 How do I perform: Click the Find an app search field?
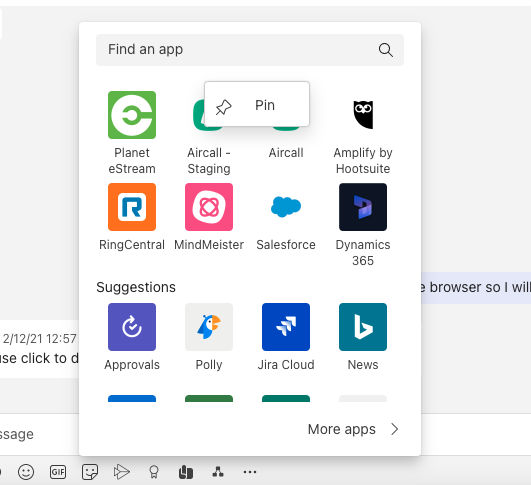[250, 50]
